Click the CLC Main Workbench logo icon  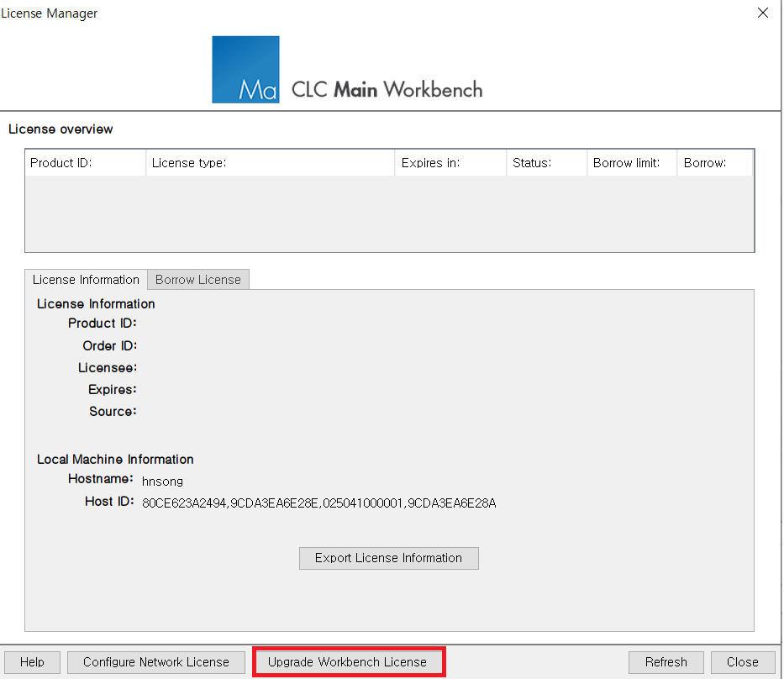pyautogui.click(x=245, y=70)
